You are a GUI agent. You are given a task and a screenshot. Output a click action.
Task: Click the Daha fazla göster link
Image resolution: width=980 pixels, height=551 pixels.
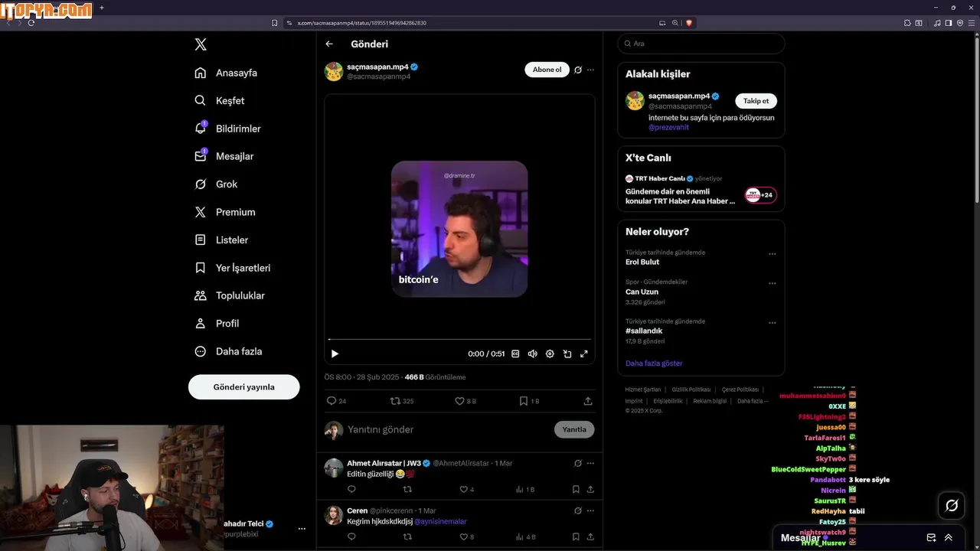(654, 364)
